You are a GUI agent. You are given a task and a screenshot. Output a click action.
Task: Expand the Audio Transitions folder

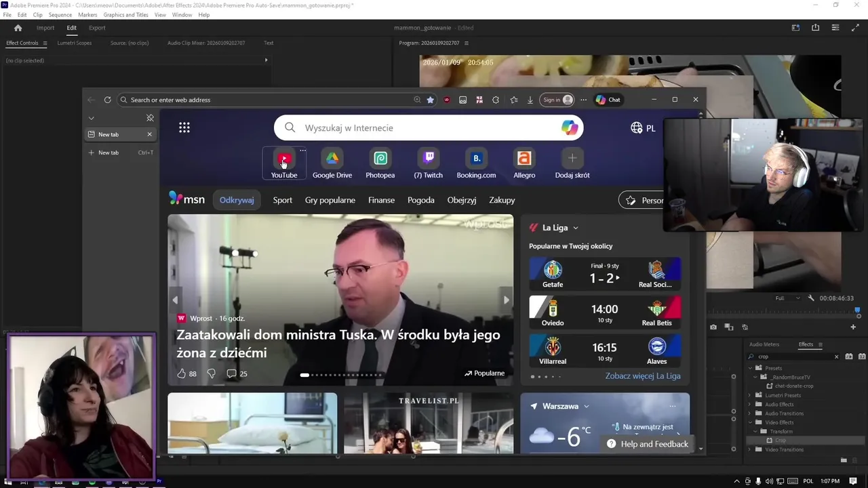point(750,413)
